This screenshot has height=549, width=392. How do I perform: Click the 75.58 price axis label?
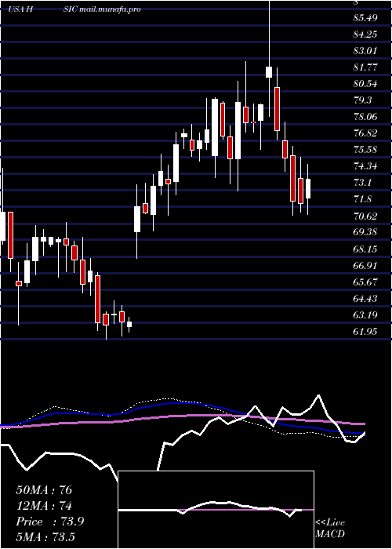pos(365,149)
